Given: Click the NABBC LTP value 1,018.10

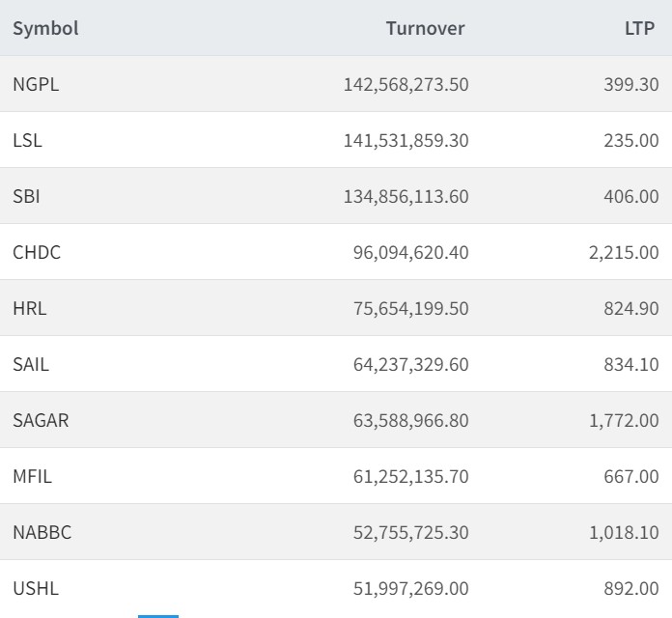Looking at the screenshot, I should (x=623, y=532).
